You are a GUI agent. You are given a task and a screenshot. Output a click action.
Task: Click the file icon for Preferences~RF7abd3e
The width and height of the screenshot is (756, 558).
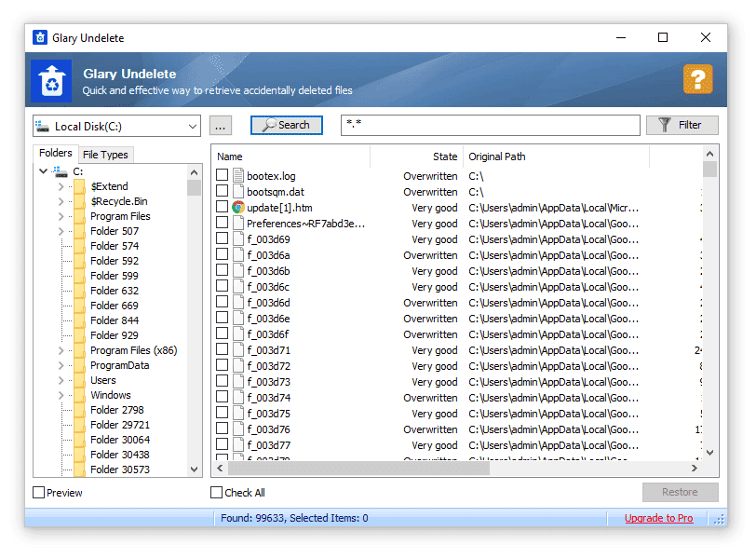(238, 224)
